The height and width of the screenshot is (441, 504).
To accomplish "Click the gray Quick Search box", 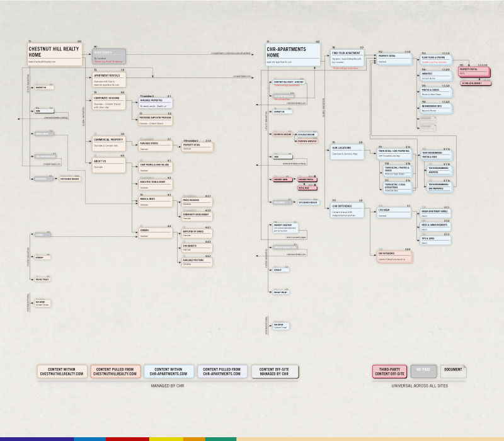I will (109, 57).
